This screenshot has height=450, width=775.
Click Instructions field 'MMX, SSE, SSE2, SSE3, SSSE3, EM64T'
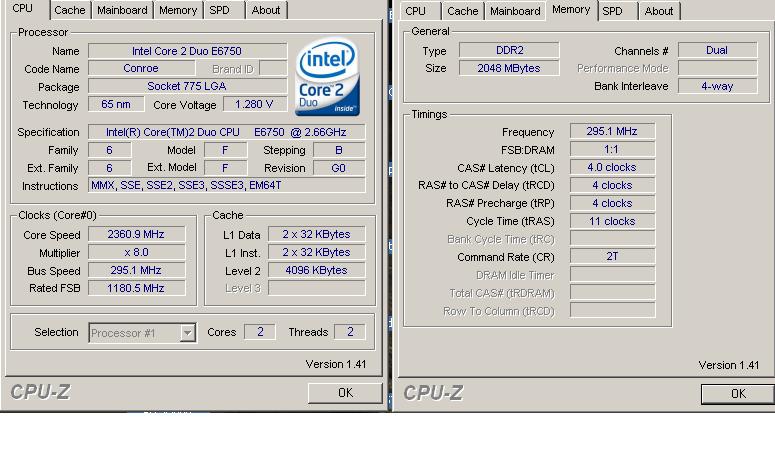[x=226, y=185]
